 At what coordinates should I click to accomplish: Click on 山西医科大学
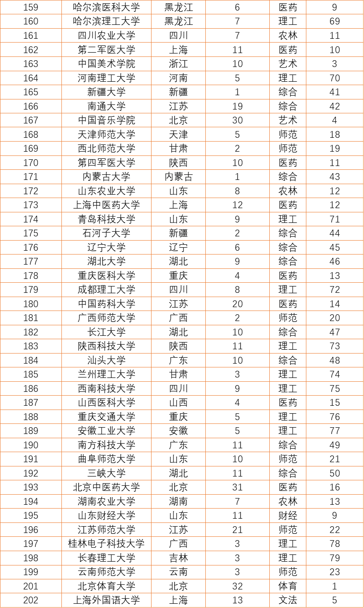[106, 402]
